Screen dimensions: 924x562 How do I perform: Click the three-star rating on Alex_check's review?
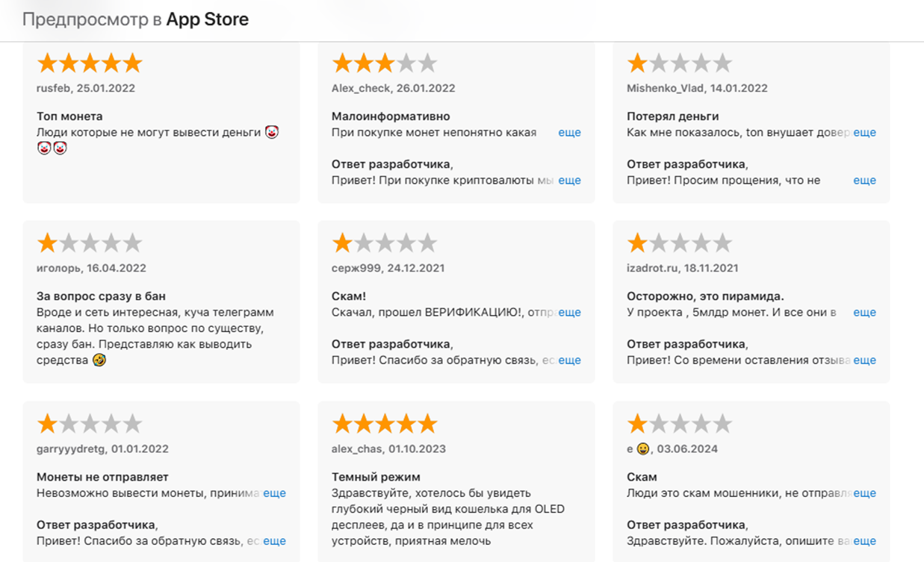[384, 63]
